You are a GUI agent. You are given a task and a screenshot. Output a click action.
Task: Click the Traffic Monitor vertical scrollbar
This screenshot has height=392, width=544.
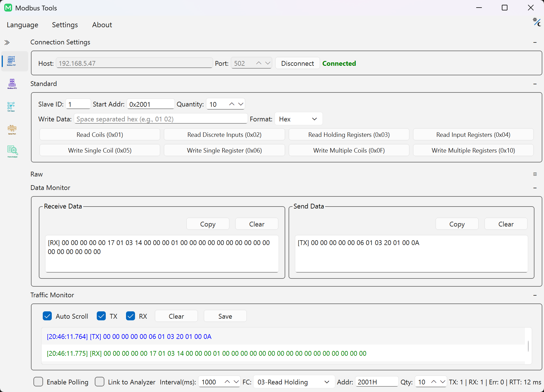point(528,346)
